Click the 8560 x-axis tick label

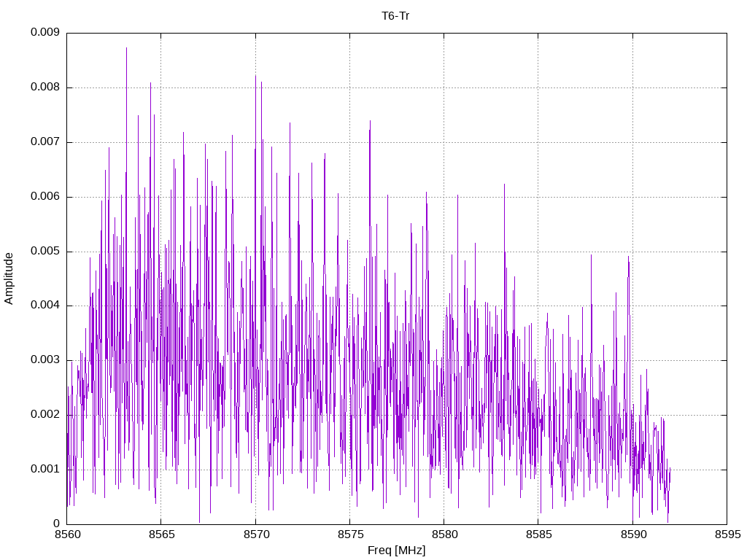tap(68, 534)
